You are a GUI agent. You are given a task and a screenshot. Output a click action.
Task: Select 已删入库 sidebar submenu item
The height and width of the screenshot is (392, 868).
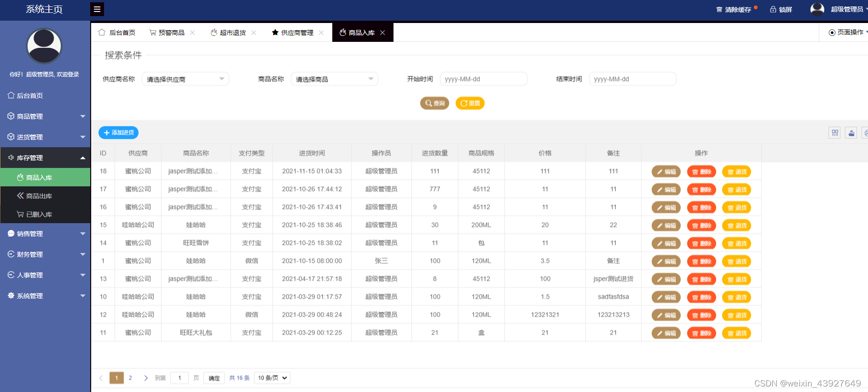[45, 214]
